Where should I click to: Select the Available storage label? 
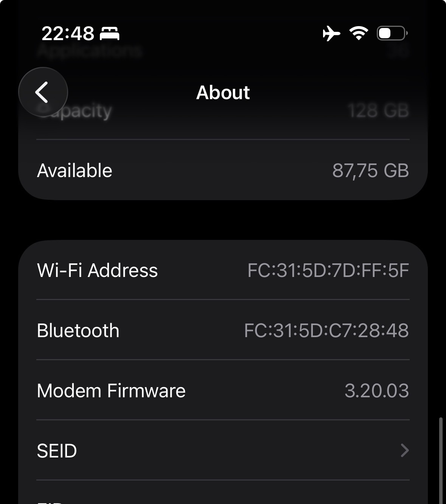pos(75,170)
